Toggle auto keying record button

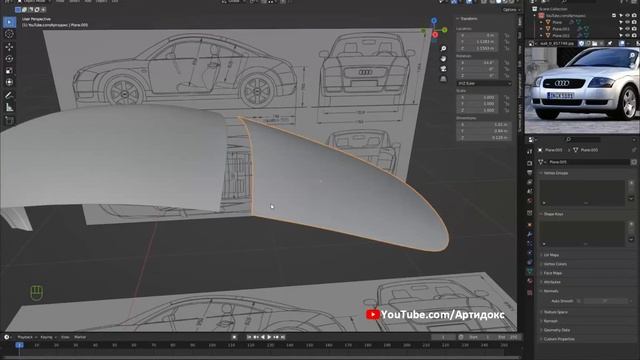pyautogui.click(x=234, y=337)
